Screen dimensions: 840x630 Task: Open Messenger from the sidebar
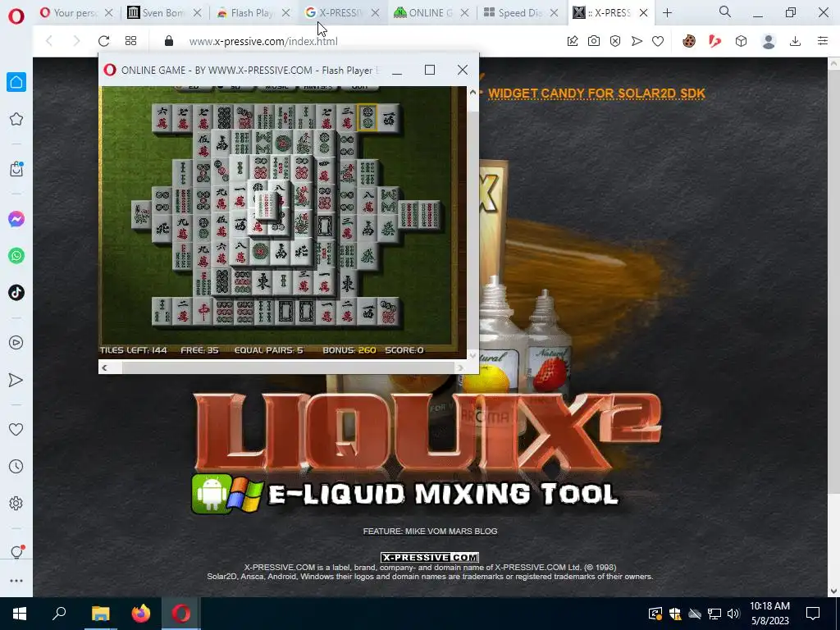[x=16, y=218]
